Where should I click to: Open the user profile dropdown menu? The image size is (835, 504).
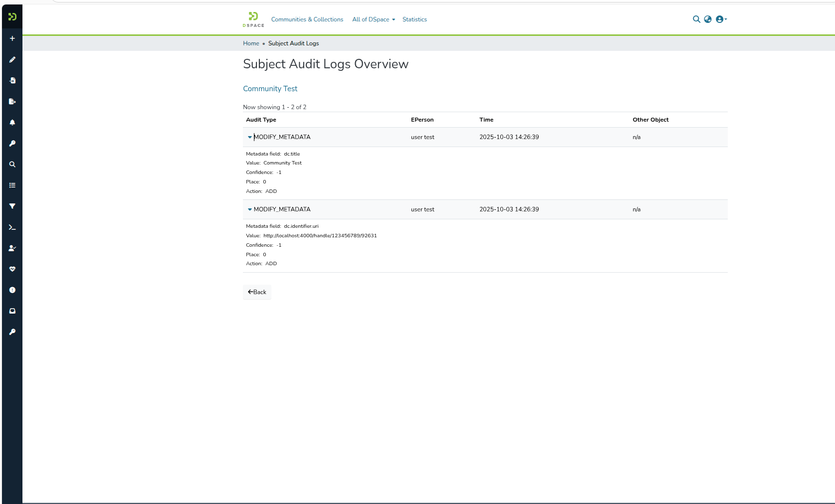click(x=721, y=19)
